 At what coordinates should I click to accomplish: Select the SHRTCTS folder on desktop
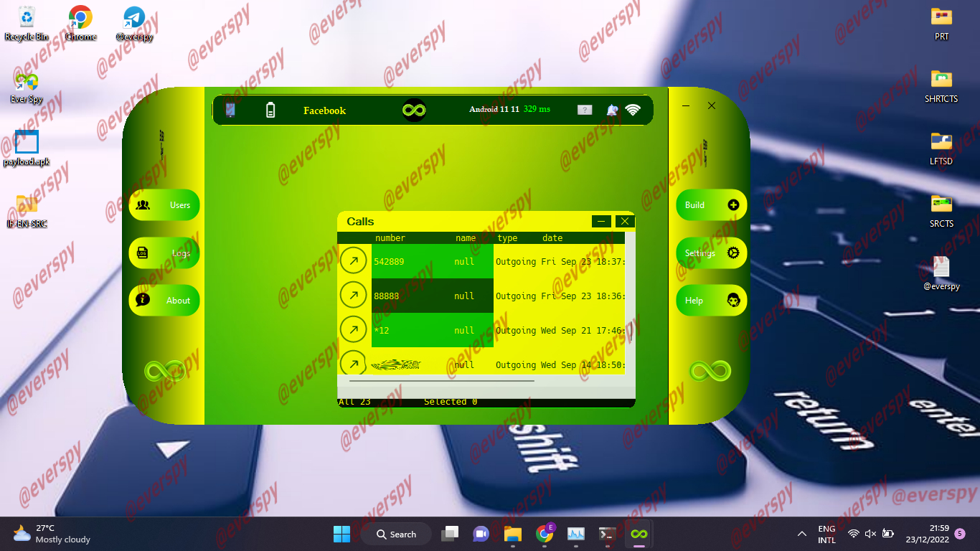941,86
